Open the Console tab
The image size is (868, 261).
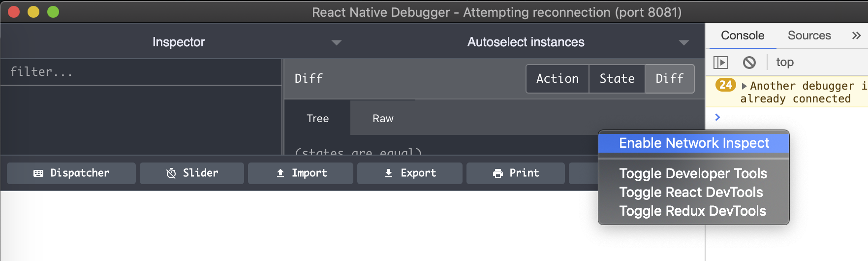743,35
